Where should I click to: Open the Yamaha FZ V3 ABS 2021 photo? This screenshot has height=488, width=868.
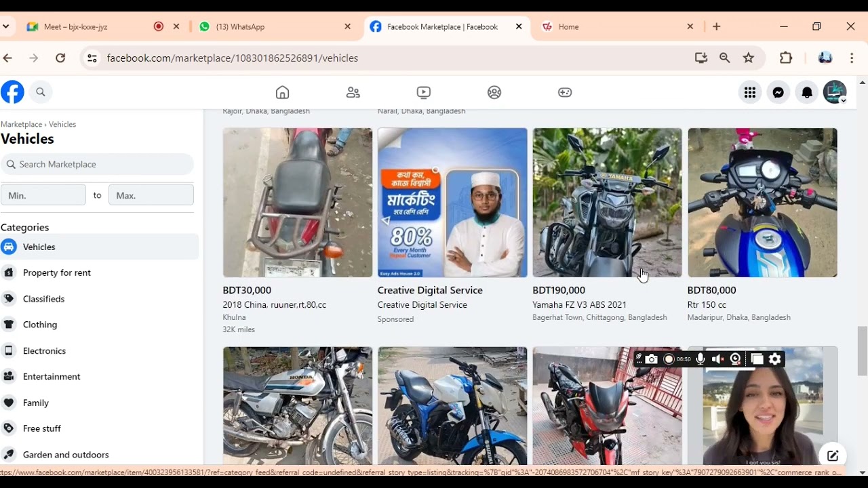tap(607, 203)
